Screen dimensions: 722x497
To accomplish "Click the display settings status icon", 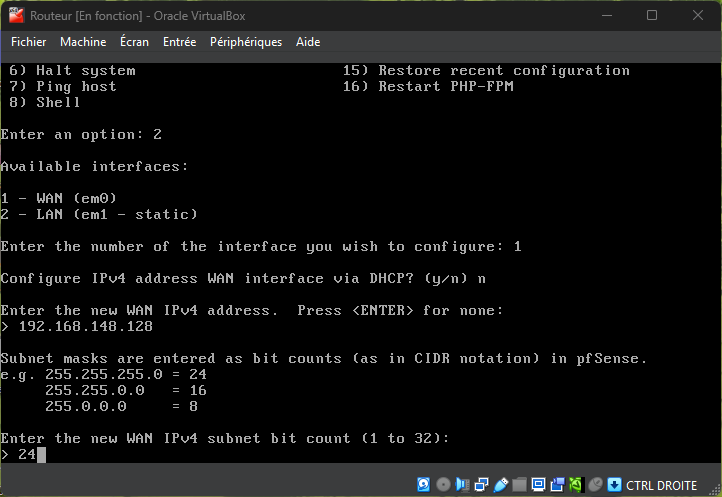I will point(538,485).
